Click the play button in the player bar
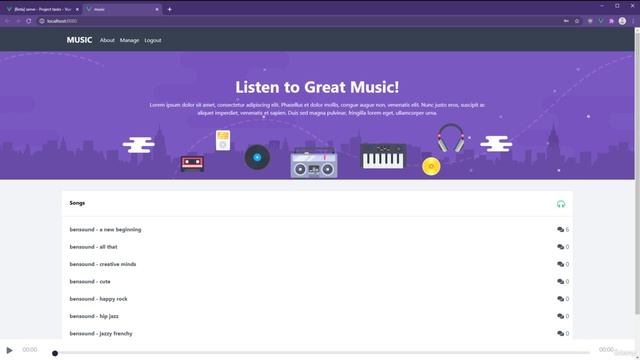The width and height of the screenshot is (640, 360). pos(9,350)
